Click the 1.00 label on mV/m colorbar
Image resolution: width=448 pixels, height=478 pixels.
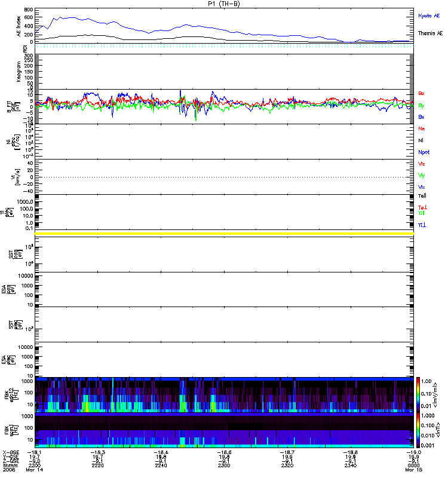pos(426,381)
